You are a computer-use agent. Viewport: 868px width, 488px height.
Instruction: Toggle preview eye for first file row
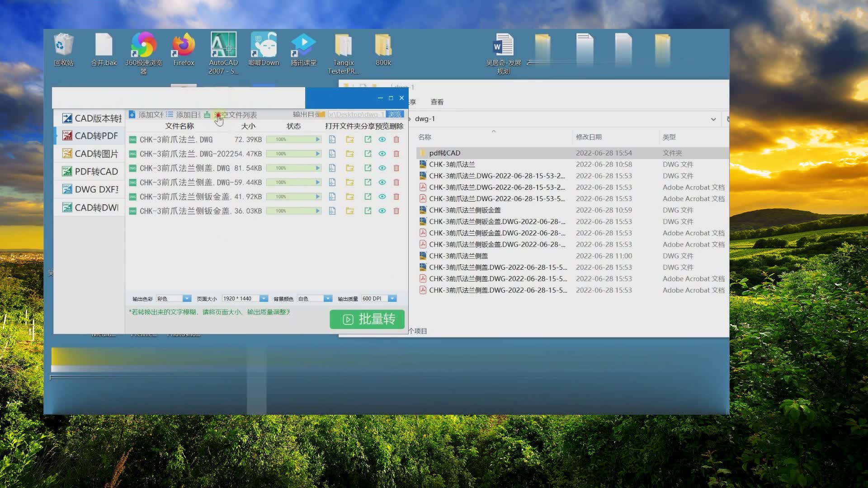pyautogui.click(x=382, y=140)
